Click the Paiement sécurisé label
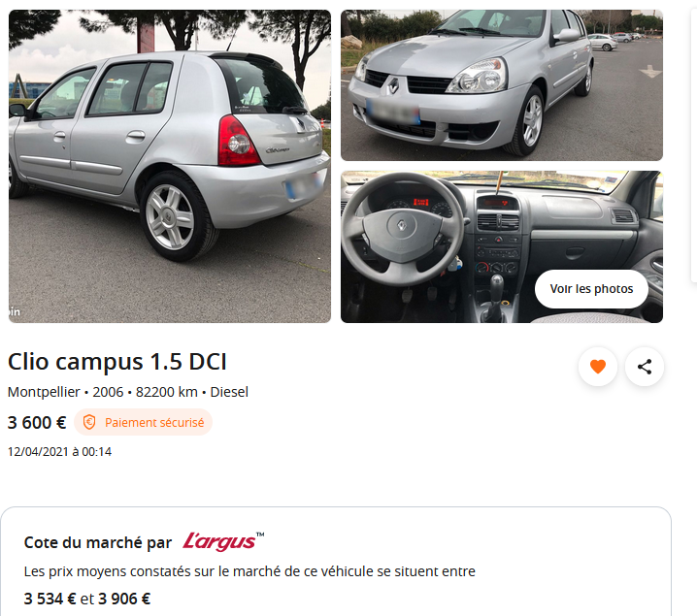Image resolution: width=697 pixels, height=616 pixels. click(x=154, y=422)
